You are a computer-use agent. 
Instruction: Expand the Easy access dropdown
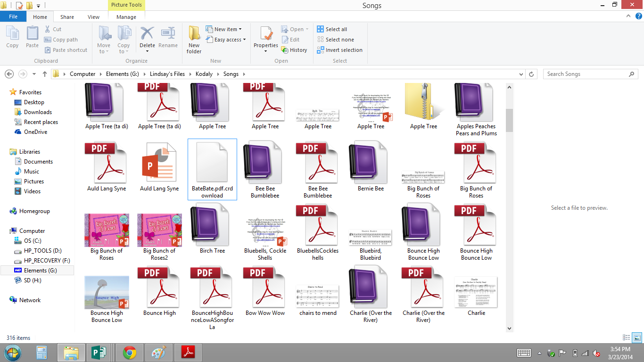click(x=226, y=40)
